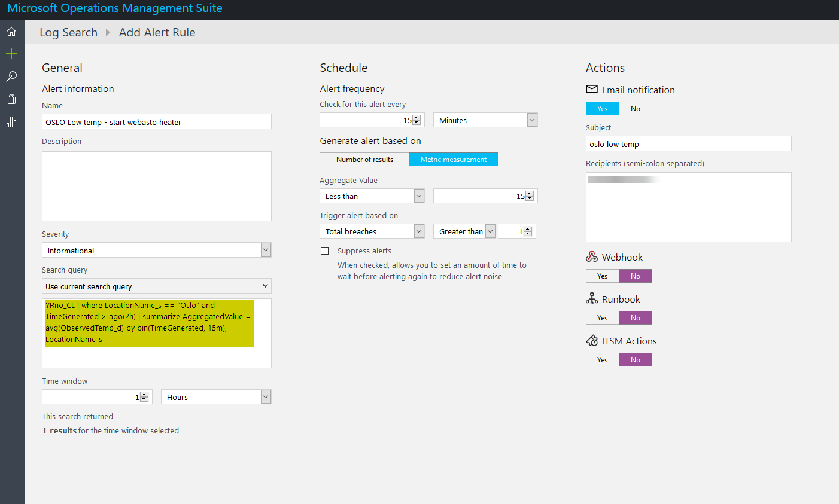Click the 'This search returned' label
The height and width of the screenshot is (504, 839).
click(77, 416)
